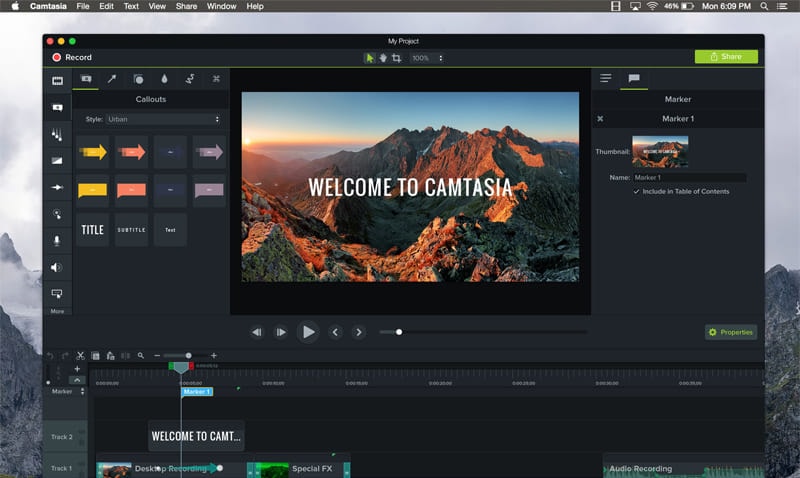
Task: Adjust the playback scrubber slider
Action: (x=399, y=332)
